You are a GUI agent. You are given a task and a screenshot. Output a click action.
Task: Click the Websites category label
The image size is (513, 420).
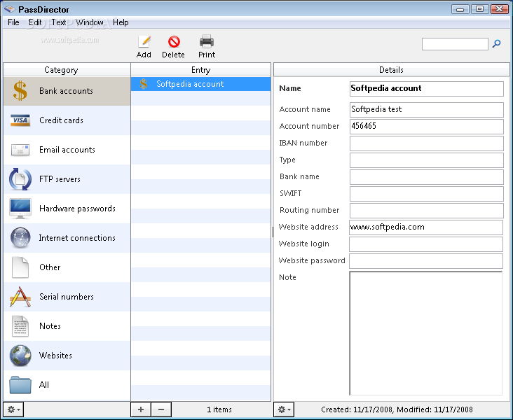click(x=55, y=356)
